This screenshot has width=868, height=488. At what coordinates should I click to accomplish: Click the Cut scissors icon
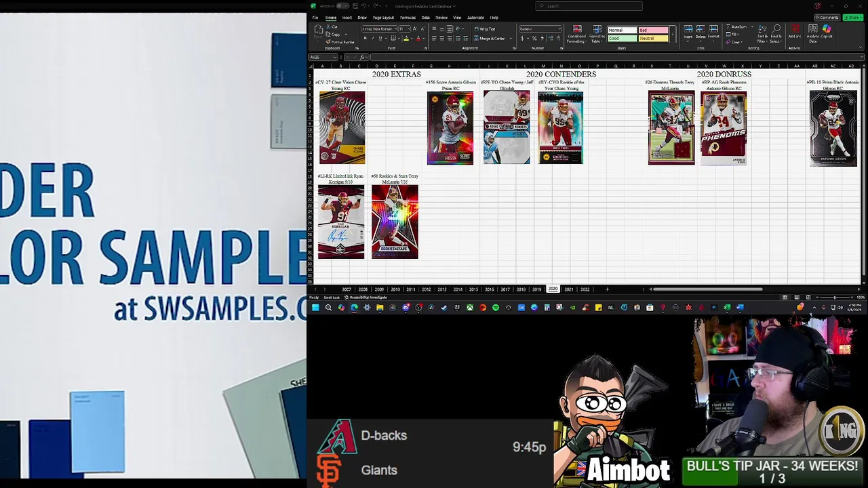[328, 27]
